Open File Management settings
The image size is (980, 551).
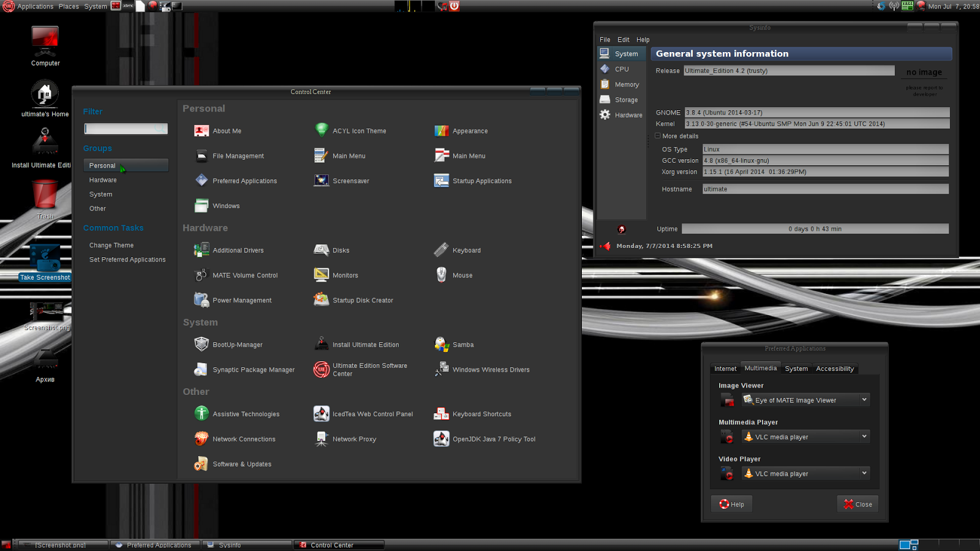click(230, 156)
